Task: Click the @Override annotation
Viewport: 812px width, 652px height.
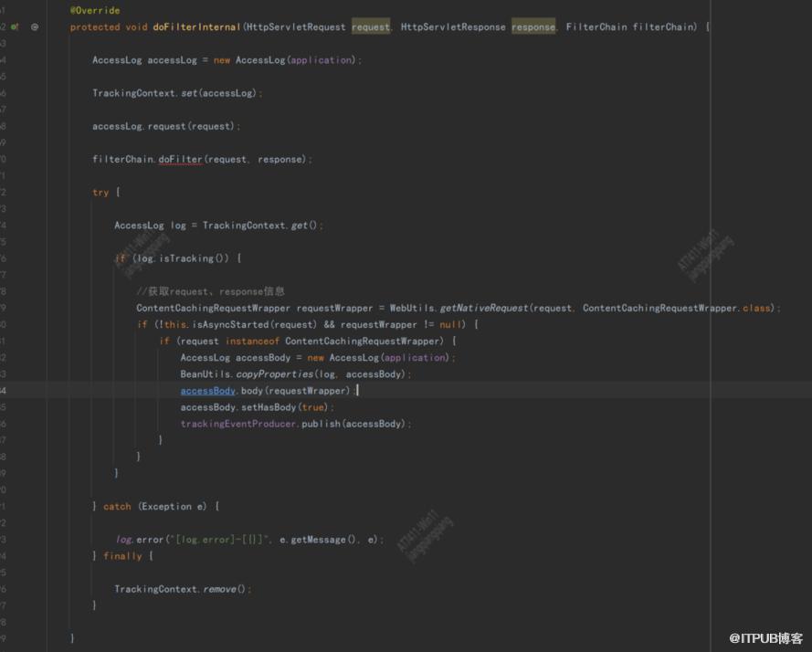Action: pos(95,10)
